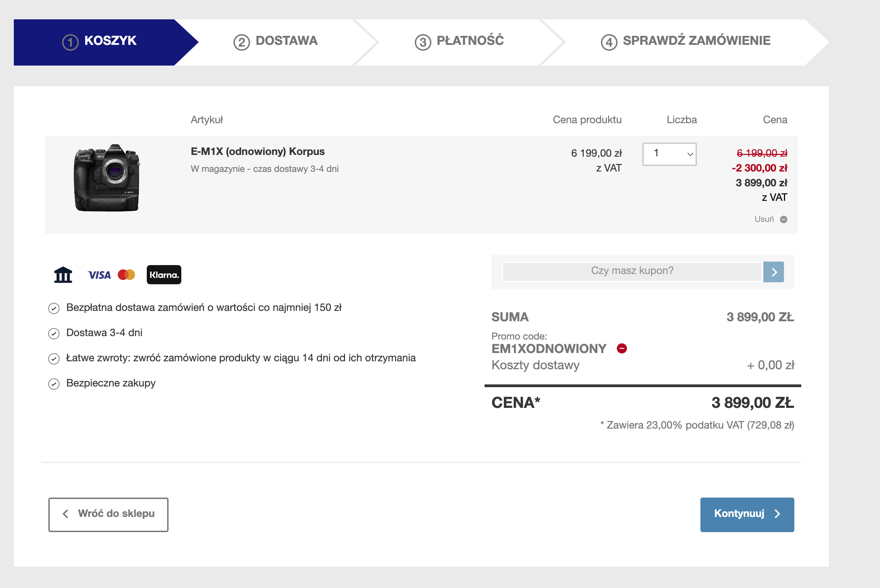Viewport: 880px width, 588px height.
Task: Click the Klarna payment badge
Action: point(164,275)
